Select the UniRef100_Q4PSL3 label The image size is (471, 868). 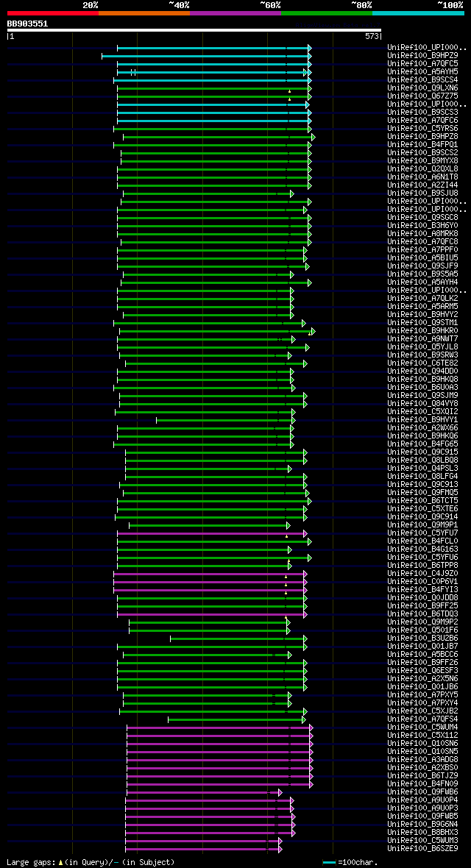pos(422,469)
